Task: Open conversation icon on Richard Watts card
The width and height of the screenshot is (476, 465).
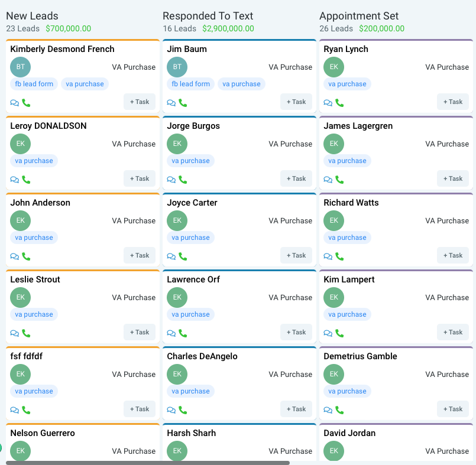Action: [328, 256]
